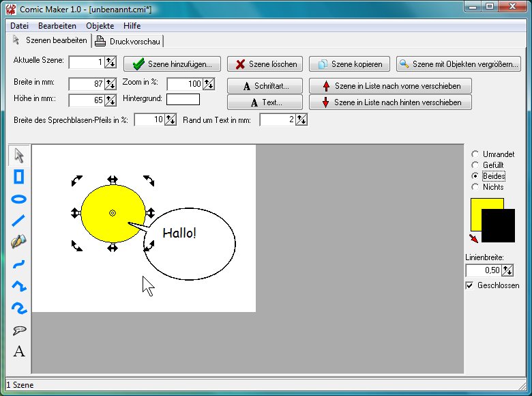The image size is (532, 396).
Task: Select the arrow selection tool
Action: [x=19, y=155]
